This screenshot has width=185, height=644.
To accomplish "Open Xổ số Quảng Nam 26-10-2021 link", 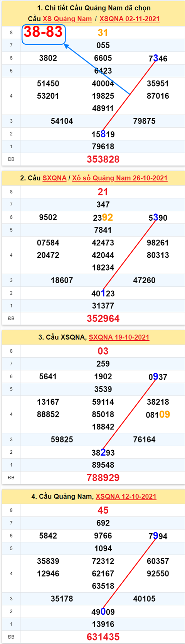I will pos(120,178).
